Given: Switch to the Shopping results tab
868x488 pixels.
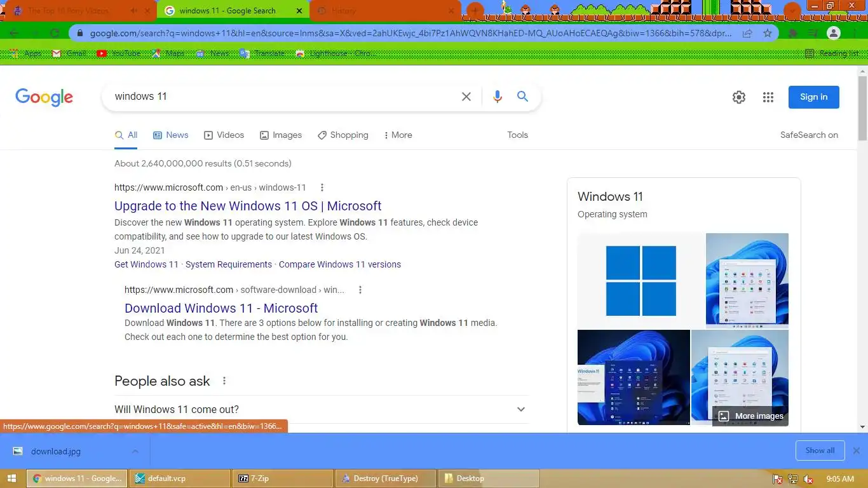Looking at the screenshot, I should click(343, 135).
